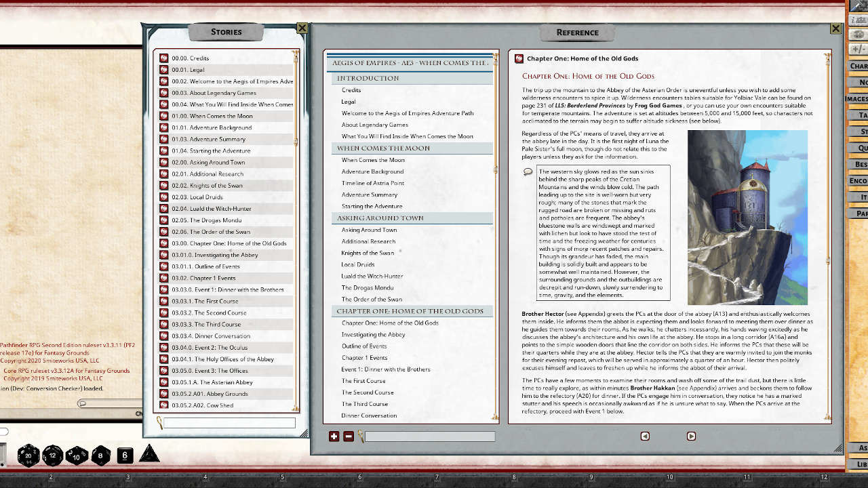
Task: Close the Stories window
Action: (302, 28)
